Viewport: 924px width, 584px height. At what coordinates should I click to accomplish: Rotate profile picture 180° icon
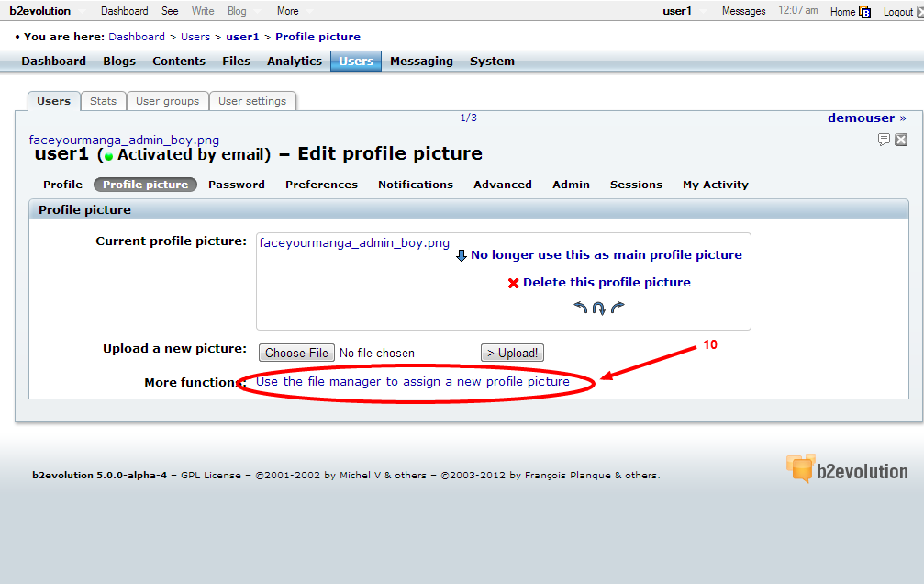(598, 308)
